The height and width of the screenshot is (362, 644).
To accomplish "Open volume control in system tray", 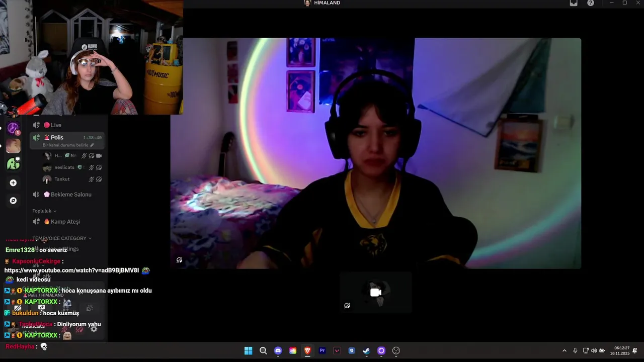I will 594,351.
